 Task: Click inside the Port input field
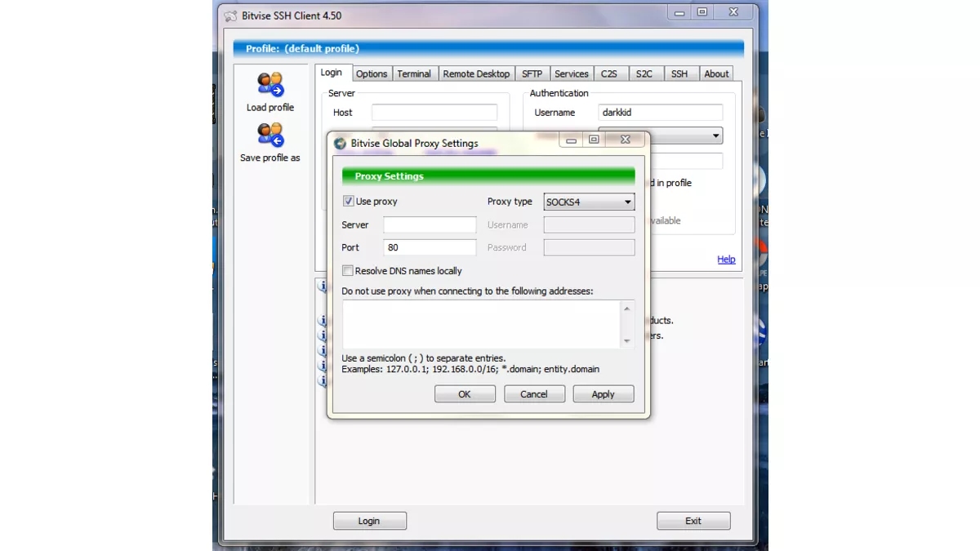pos(430,247)
